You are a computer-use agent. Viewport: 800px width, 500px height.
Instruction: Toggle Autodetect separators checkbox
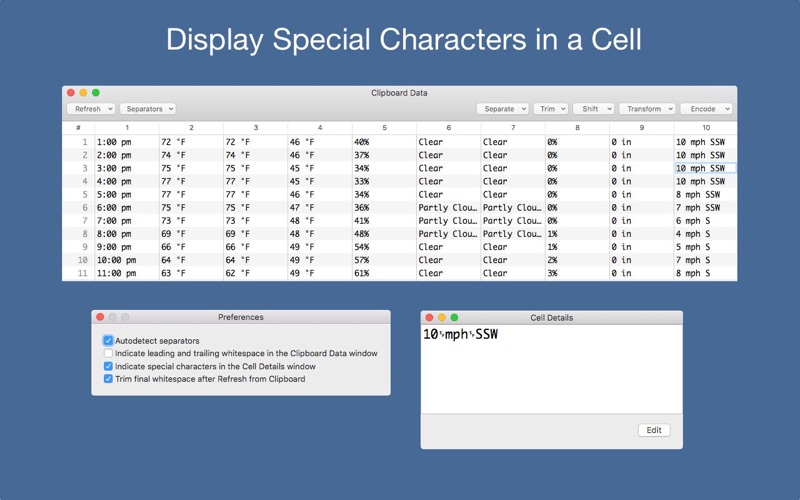[108, 340]
